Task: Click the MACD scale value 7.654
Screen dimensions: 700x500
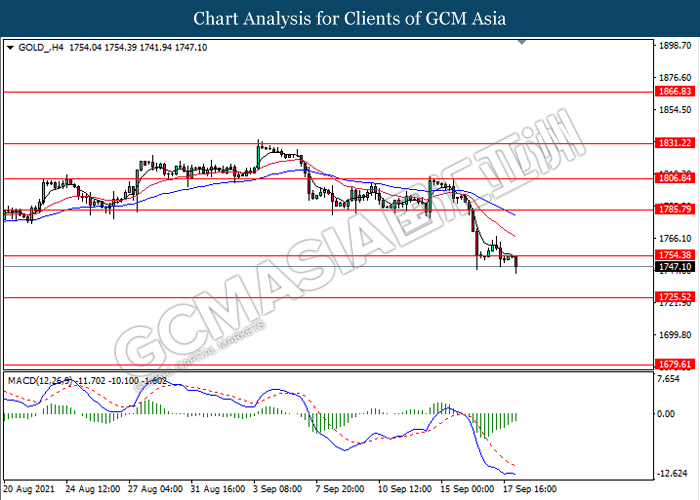Action: pos(669,379)
